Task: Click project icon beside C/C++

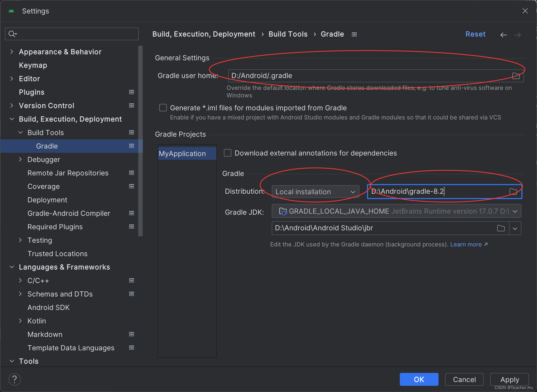Action: point(132,281)
